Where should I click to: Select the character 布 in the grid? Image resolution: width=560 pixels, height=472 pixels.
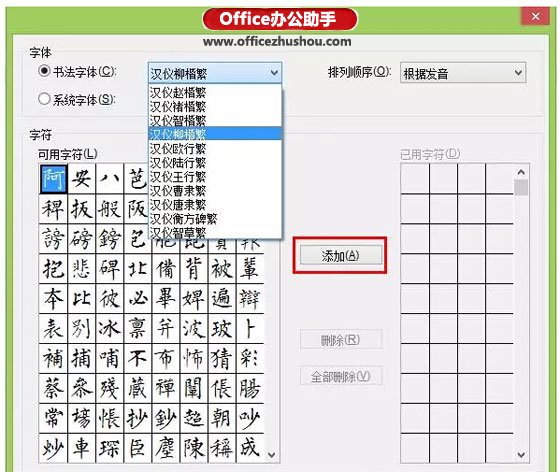tap(166, 359)
